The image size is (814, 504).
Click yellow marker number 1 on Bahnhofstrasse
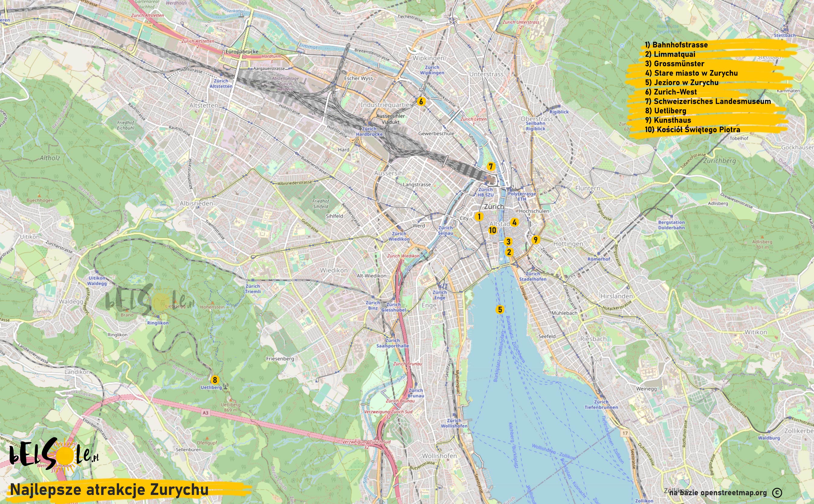[x=479, y=217]
